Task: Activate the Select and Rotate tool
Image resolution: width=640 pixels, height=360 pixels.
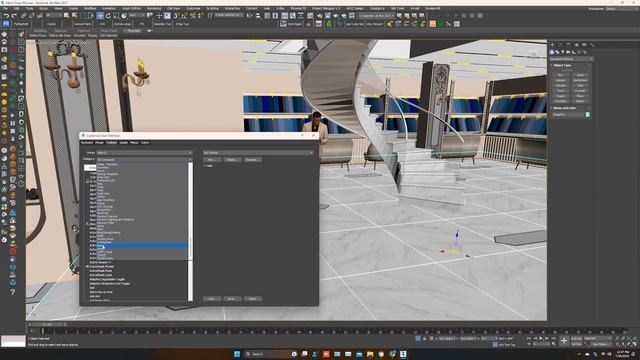Action: click(108, 16)
